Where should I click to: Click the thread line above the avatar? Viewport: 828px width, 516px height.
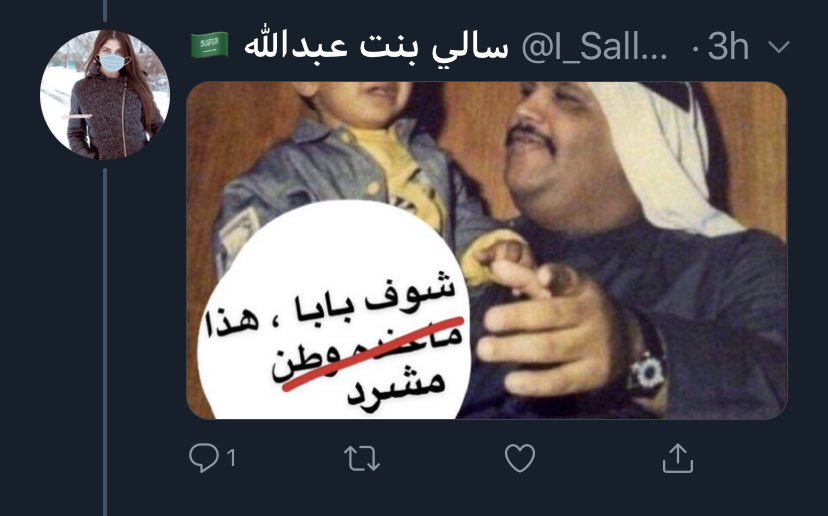105,11
